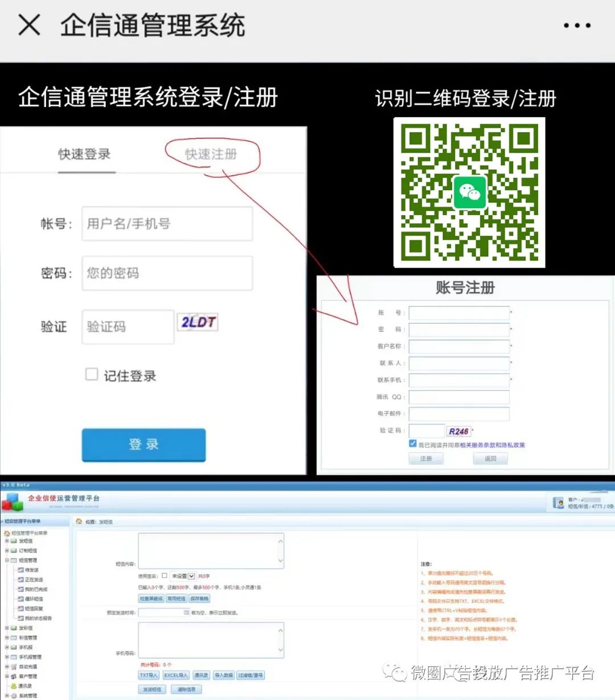The width and height of the screenshot is (615, 700).
Task: Click the R246 registration captcha image
Action: pos(458,431)
